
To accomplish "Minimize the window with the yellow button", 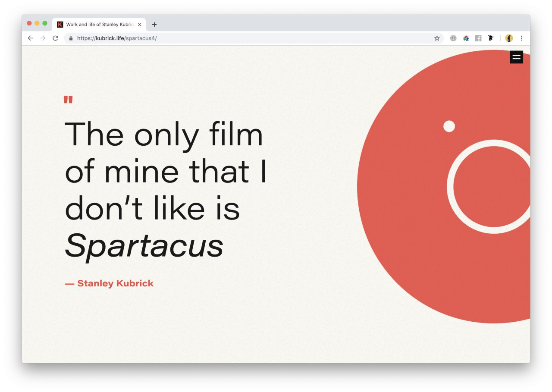I will 37,23.
